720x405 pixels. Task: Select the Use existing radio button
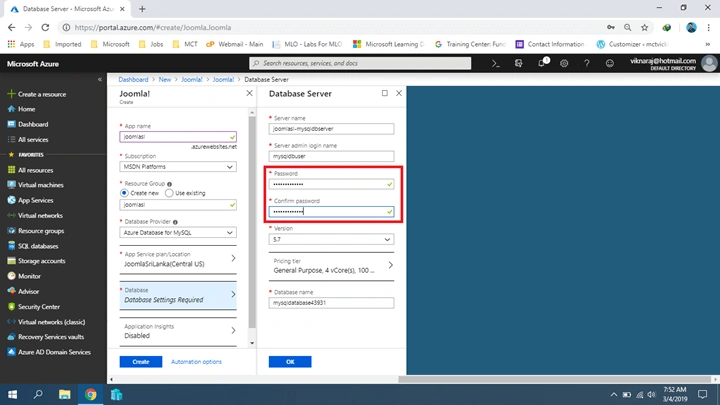click(x=169, y=193)
